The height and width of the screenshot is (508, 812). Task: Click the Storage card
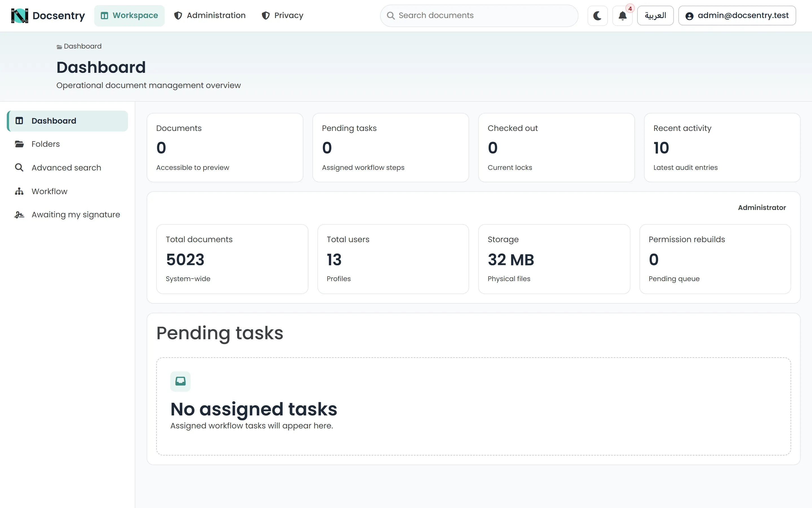pyautogui.click(x=554, y=259)
